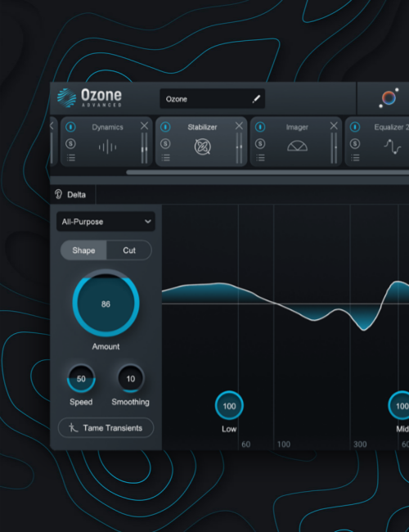Viewport: 409px width, 532px height.
Task: Select the Stabilizer module icon
Action: 203,147
